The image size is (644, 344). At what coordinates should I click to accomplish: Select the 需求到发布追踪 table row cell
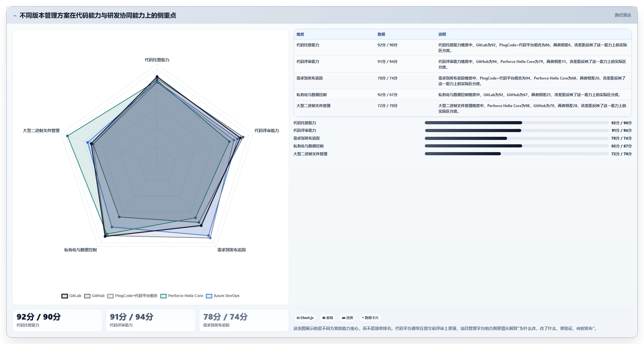click(x=310, y=78)
